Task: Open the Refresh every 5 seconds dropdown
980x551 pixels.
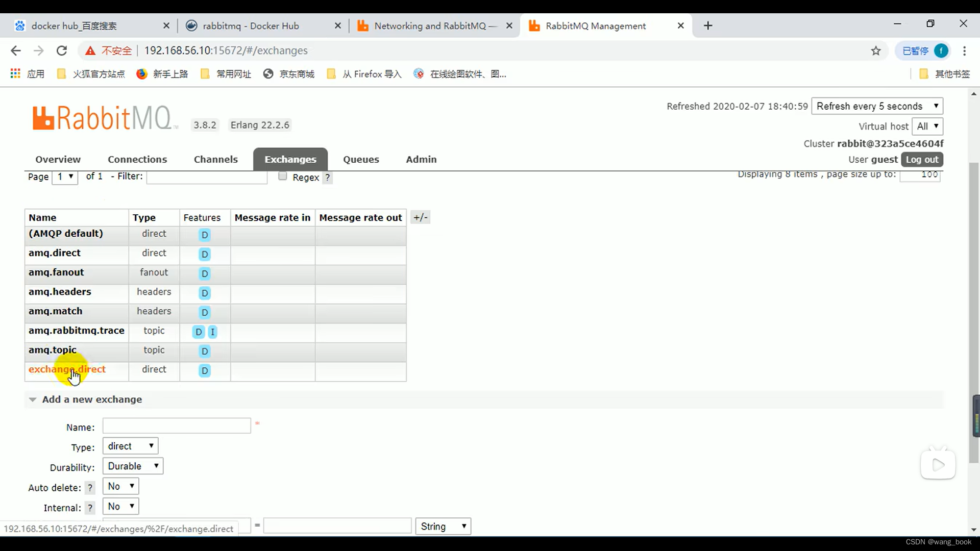Action: coord(877,106)
